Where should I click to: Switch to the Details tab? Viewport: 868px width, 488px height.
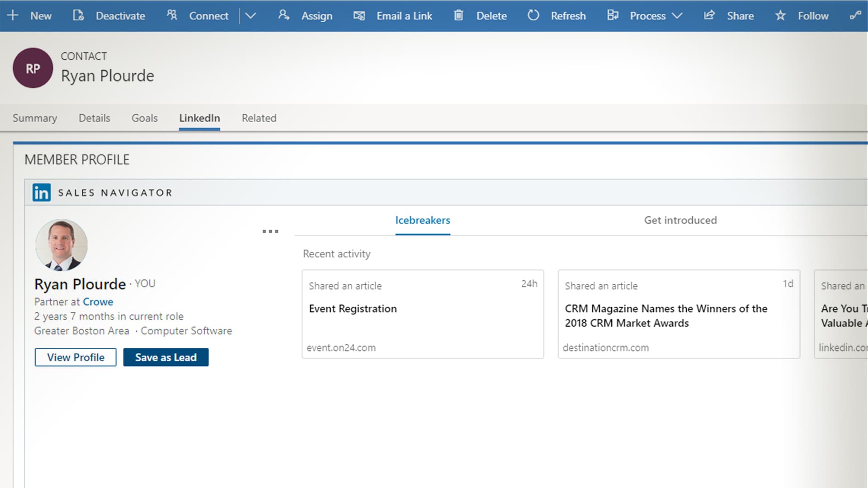[x=94, y=118]
